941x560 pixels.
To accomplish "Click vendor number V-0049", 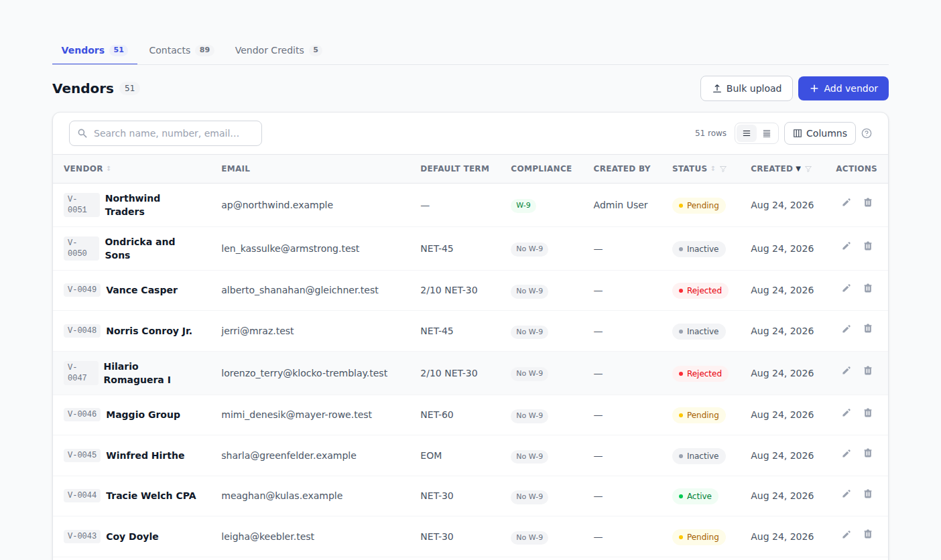I will point(82,290).
